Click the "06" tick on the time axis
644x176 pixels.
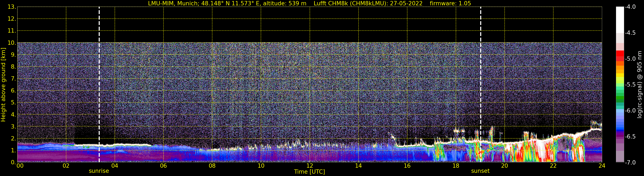(x=163, y=166)
